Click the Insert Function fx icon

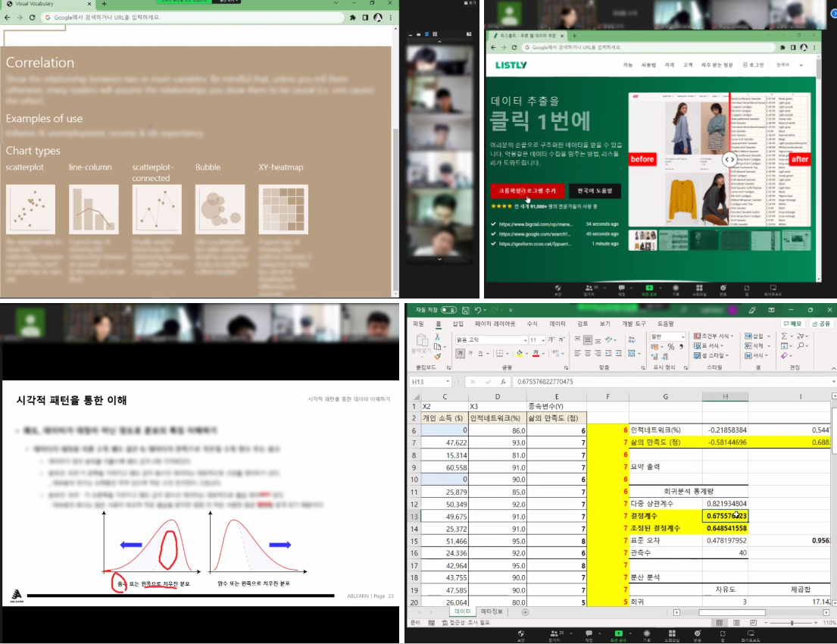point(503,382)
